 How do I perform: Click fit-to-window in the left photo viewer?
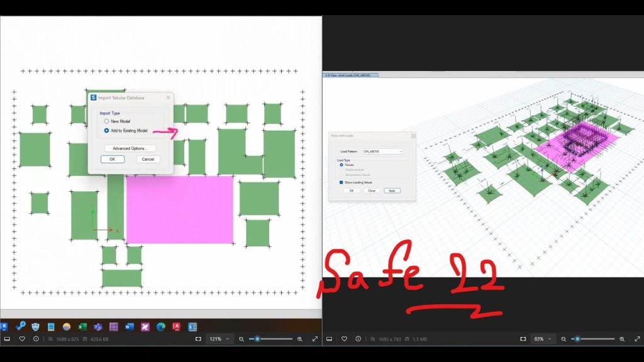point(198,339)
